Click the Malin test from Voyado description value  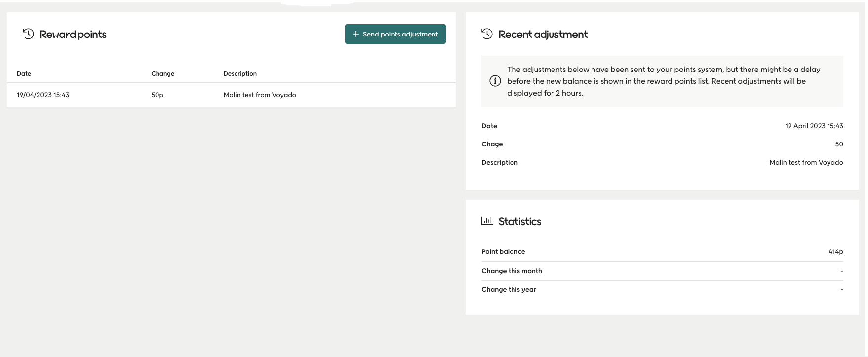[806, 162]
